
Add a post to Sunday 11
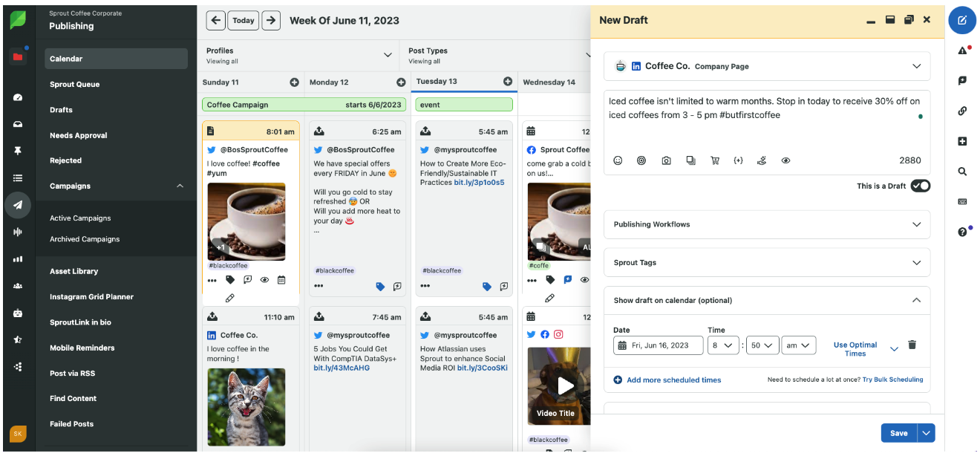[294, 82]
